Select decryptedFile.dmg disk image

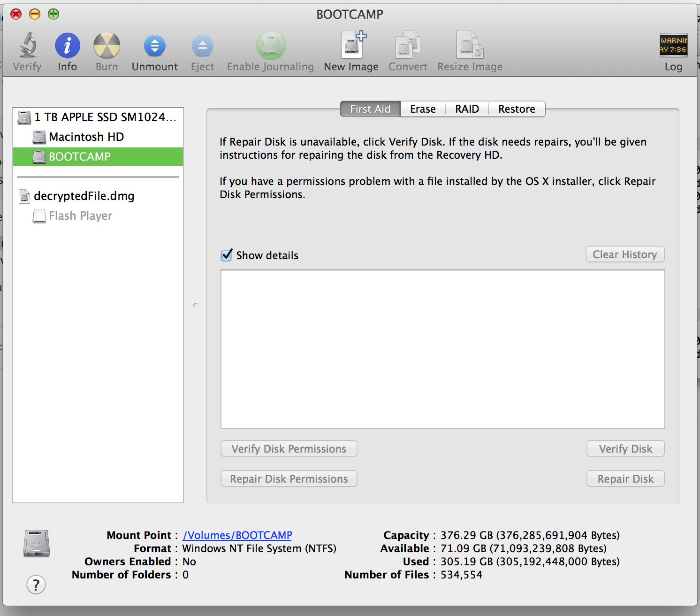coord(98,196)
